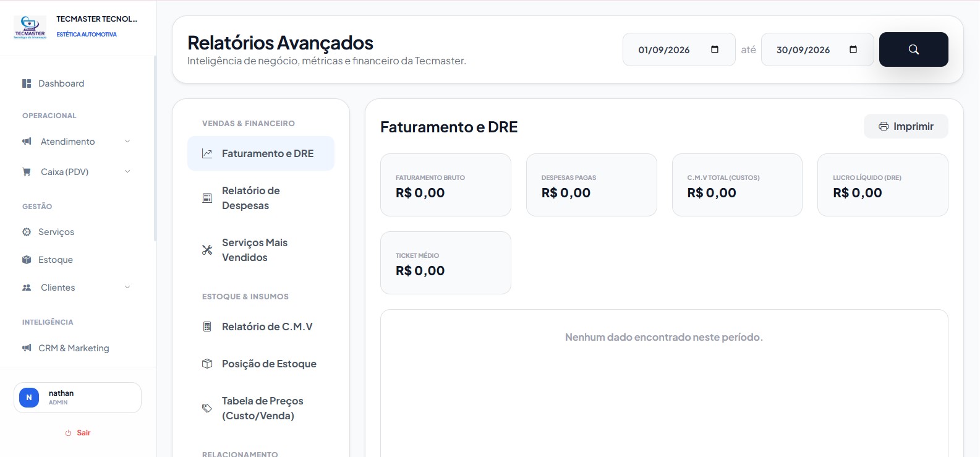Expand the Caixa (PDV) submenu chevron

click(x=127, y=171)
